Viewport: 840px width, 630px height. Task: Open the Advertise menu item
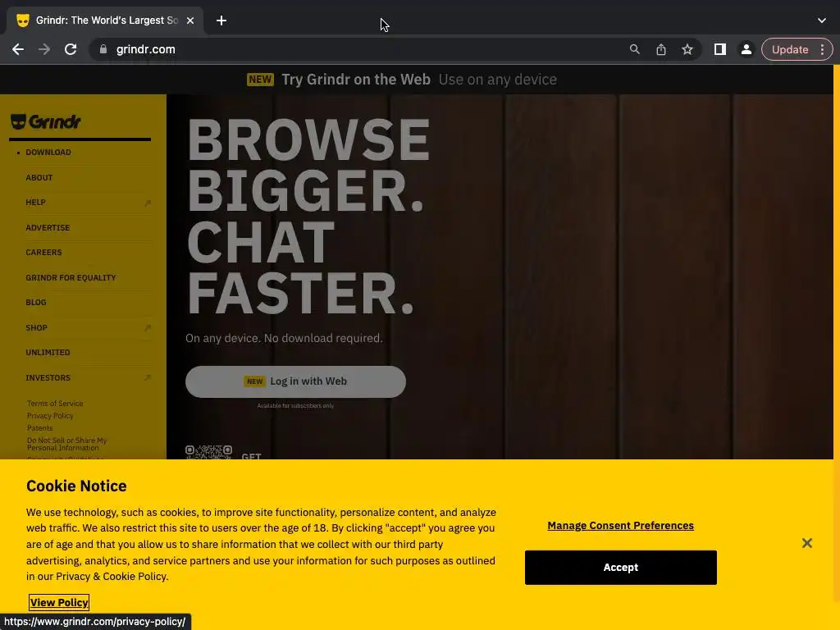pyautogui.click(x=48, y=228)
